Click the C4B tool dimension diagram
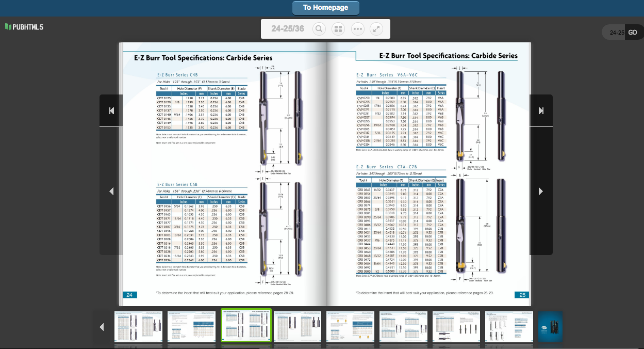This screenshot has height=349, width=644. 280,119
